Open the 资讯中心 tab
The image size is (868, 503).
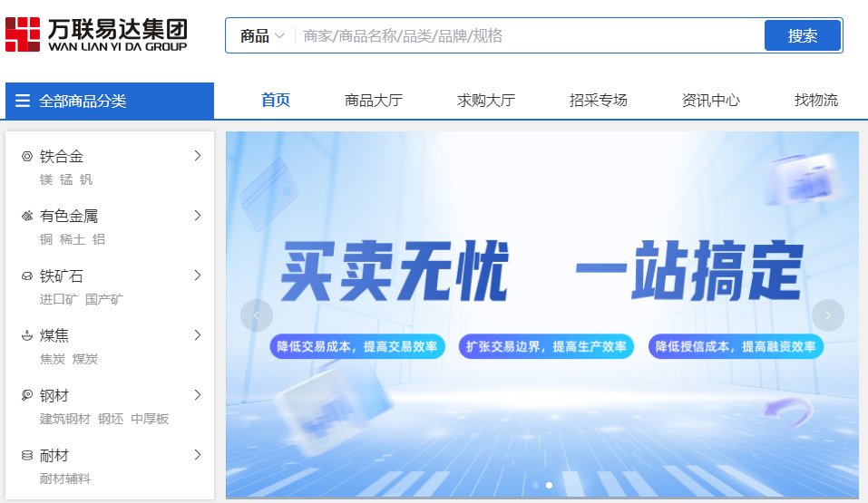coord(711,101)
